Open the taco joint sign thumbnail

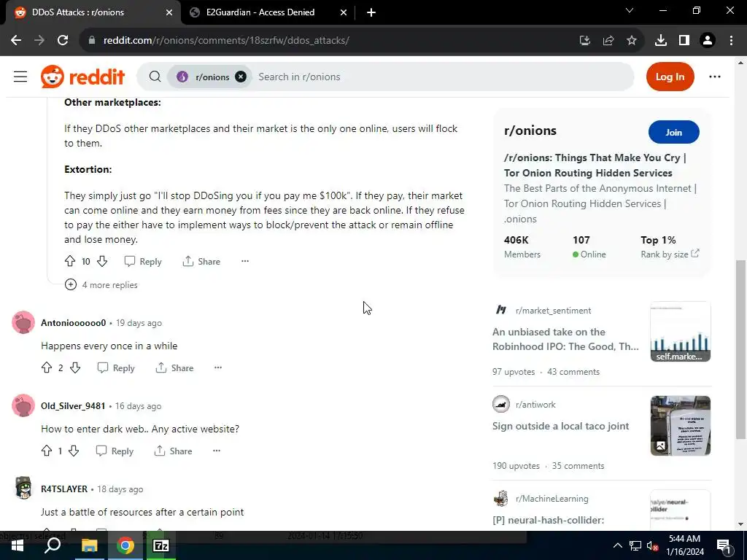[x=681, y=426]
